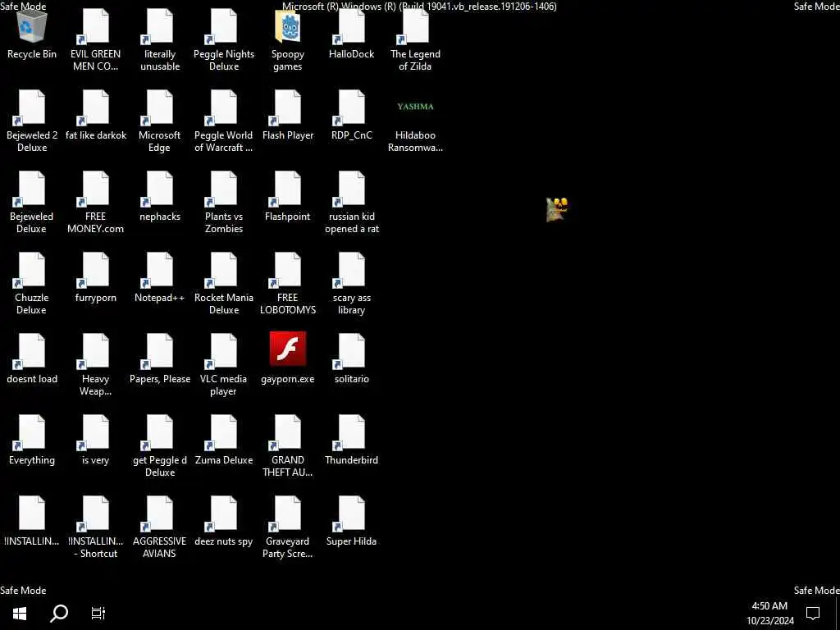The width and height of the screenshot is (840, 630).
Task: Open the Action Center notifications icon
Action: pos(813,613)
